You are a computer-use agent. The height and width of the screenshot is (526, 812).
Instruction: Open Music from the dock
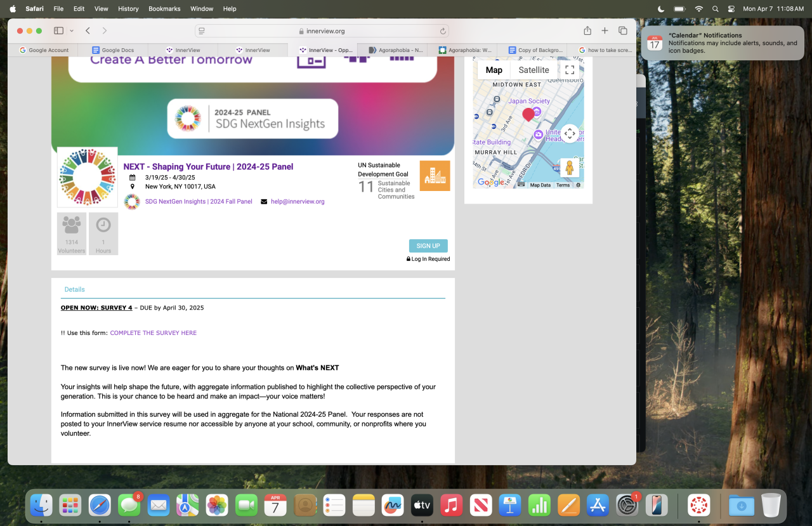(452, 505)
